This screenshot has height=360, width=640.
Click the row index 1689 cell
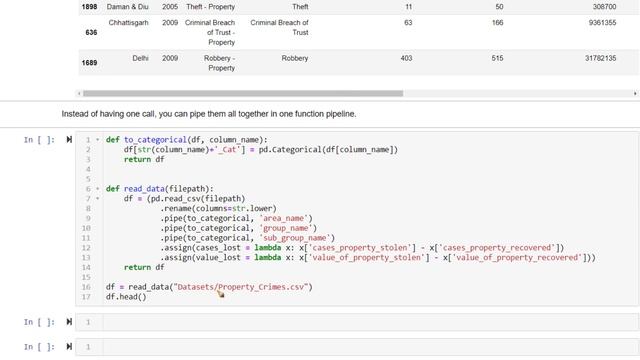(x=89, y=62)
